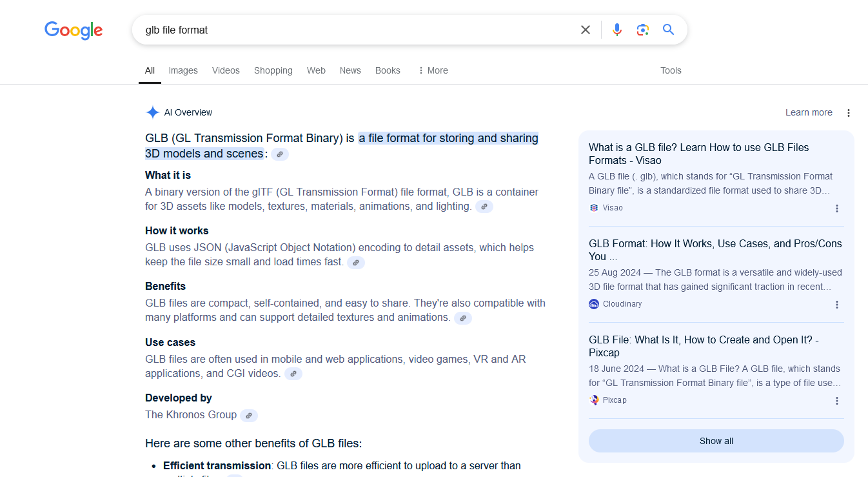Image resolution: width=868 pixels, height=477 pixels.
Task: Open source link icon after '3D models and scenes'
Action: [280, 154]
